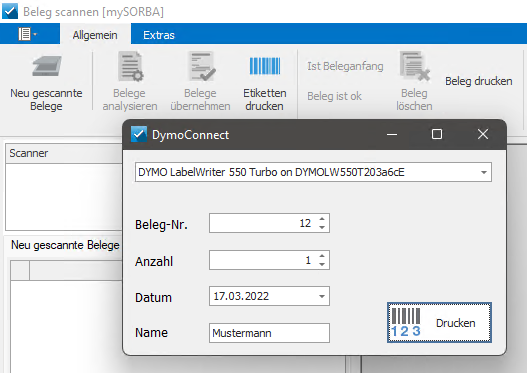Screen dimensions: 527x373
Task: Click the Beleg löschen icon
Action: [415, 66]
